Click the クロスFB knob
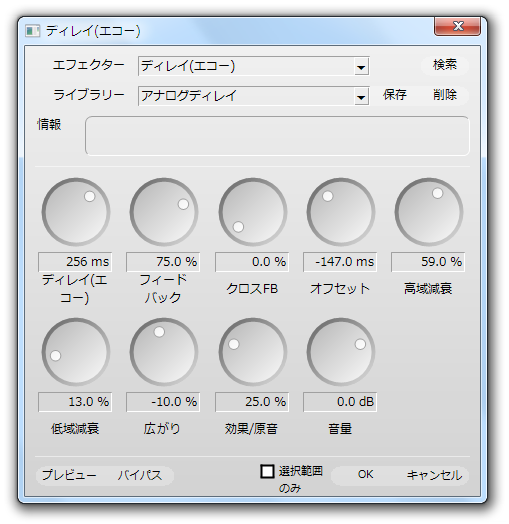The height and width of the screenshot is (524, 509). tap(253, 212)
